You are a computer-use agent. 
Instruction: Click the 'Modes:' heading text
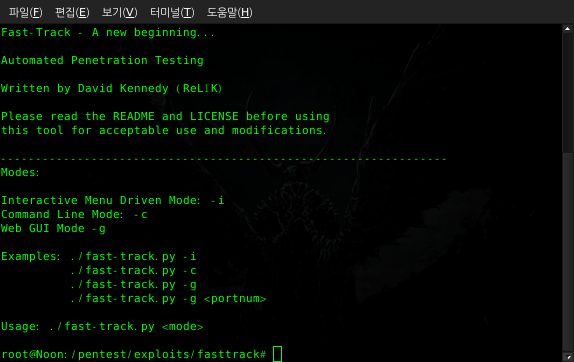click(x=20, y=172)
